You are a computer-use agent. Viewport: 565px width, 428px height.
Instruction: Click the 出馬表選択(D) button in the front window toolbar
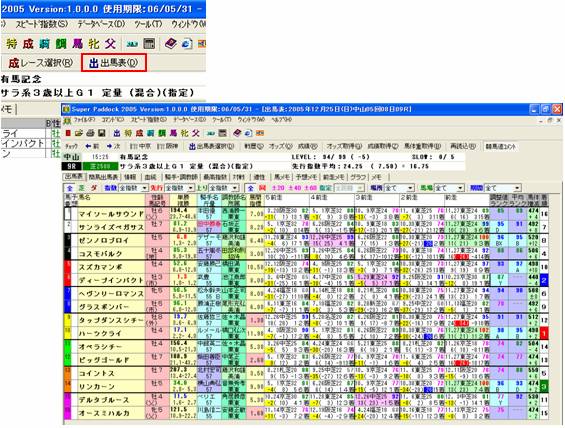coord(212,147)
